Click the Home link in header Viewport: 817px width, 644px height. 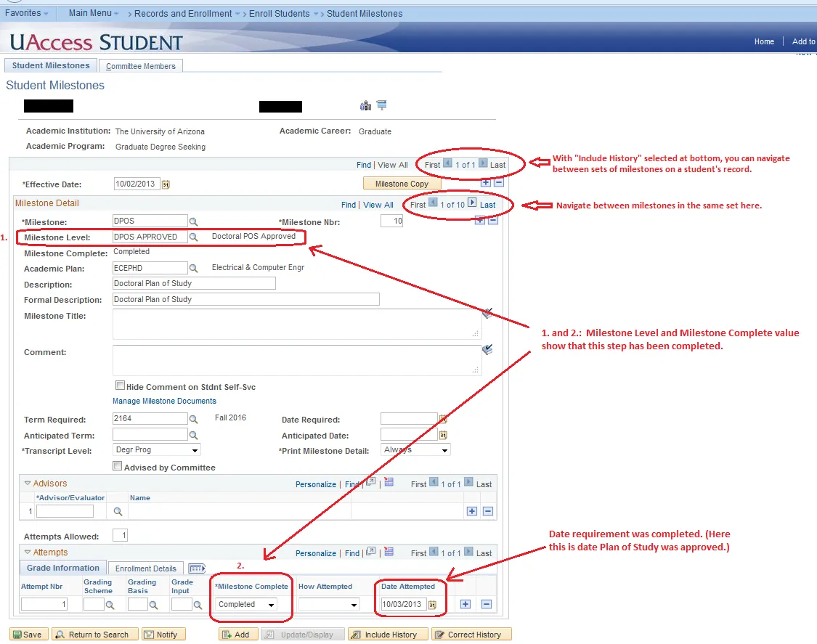click(764, 41)
